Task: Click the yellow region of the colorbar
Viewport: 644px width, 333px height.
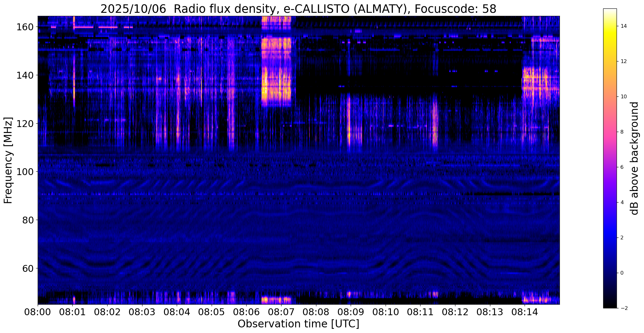Action: coord(610,35)
